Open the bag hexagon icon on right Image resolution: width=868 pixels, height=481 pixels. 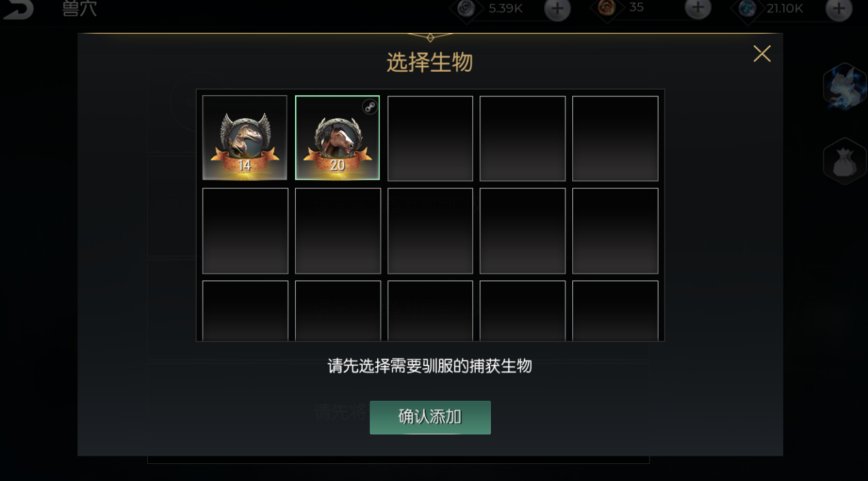click(x=846, y=161)
